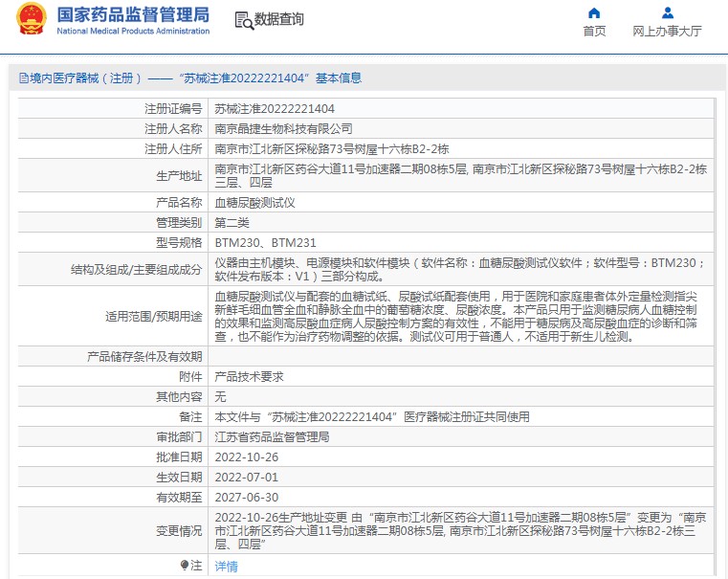
Task: Click the 生产地址 label
Action: (179, 176)
